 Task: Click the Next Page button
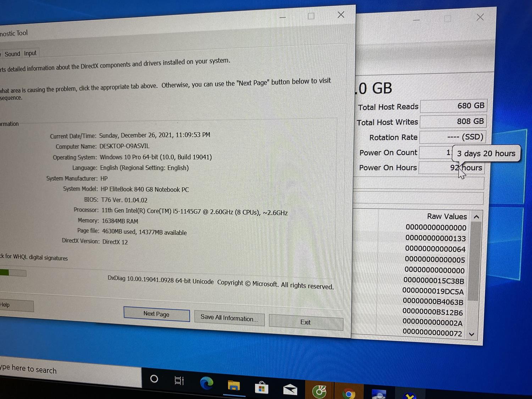click(156, 314)
